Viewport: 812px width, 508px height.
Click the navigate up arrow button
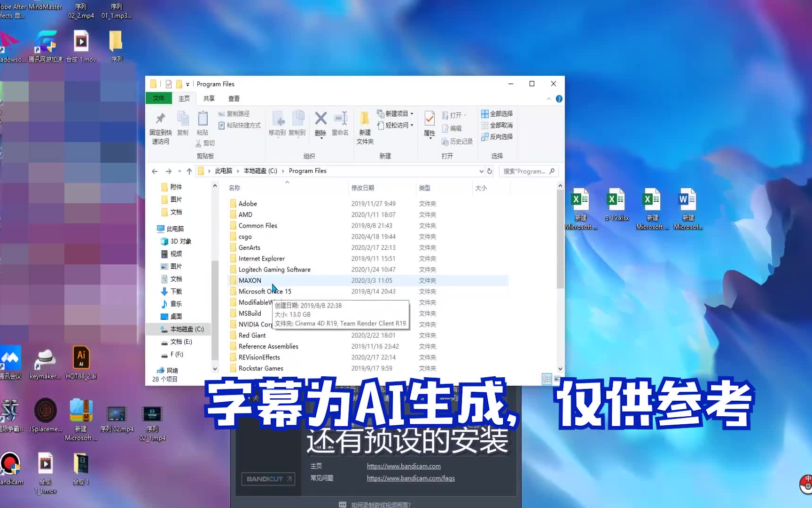click(189, 171)
